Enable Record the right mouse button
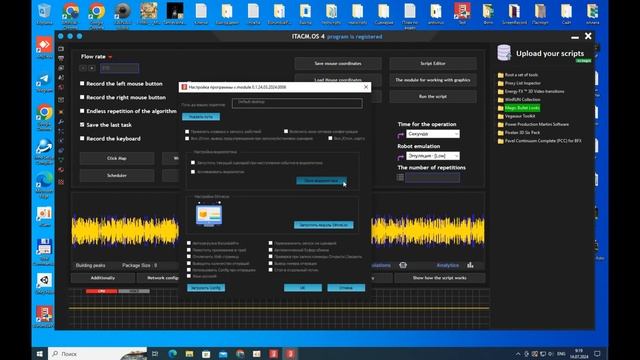Screen dimensions: 640x360 point(82,97)
